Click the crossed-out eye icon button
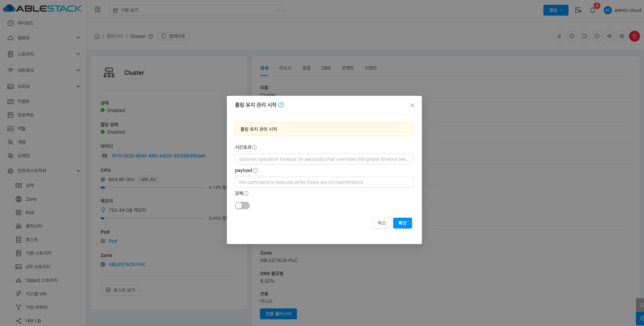The width and height of the screenshot is (644, 326). click(609, 36)
